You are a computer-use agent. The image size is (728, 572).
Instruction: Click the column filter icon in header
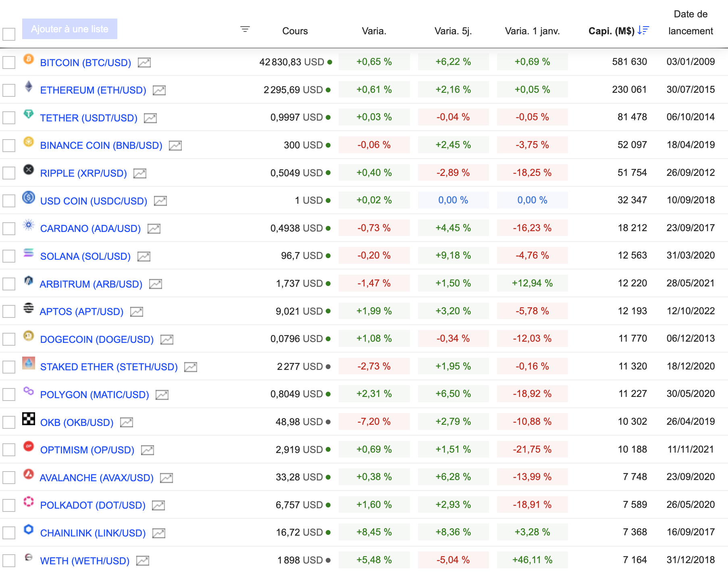[x=245, y=29]
